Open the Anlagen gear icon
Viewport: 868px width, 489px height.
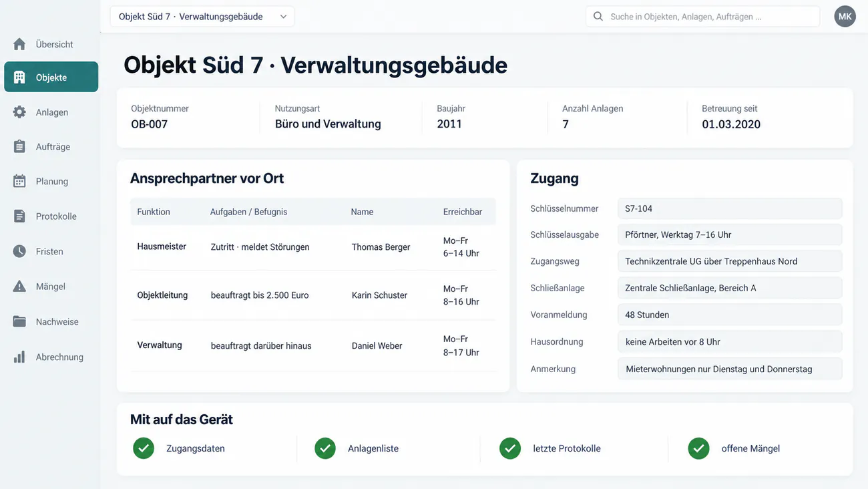[19, 112]
